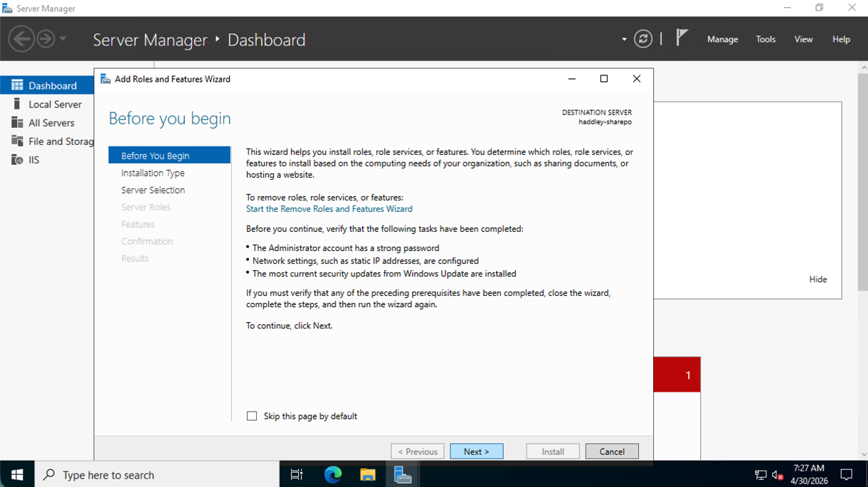Click the Server Manager title bar icon

tap(7, 9)
